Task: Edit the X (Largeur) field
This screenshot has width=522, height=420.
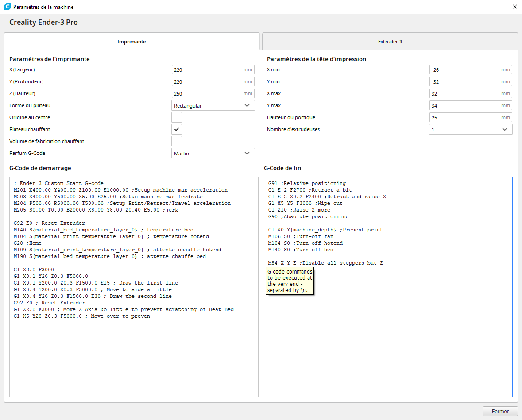Action: (x=213, y=69)
